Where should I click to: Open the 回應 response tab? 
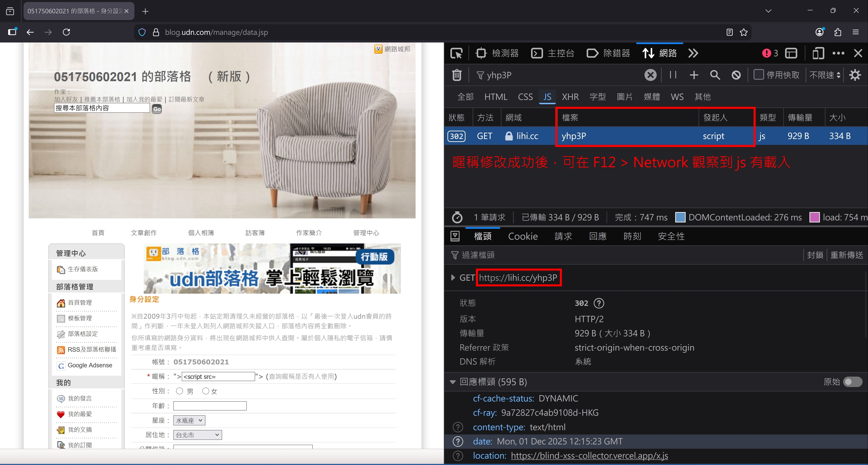(x=598, y=236)
